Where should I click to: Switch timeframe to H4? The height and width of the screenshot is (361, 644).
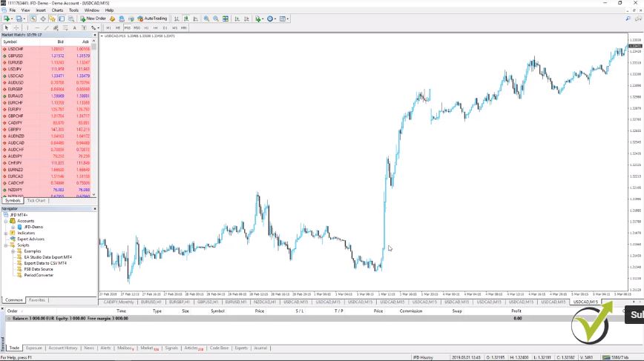coord(156,28)
